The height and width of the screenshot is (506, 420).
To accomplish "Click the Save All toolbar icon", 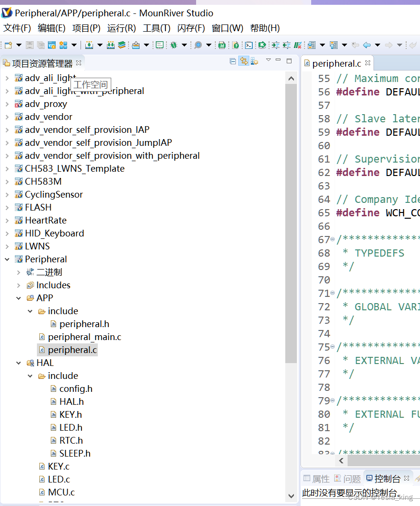I will coord(41,45).
